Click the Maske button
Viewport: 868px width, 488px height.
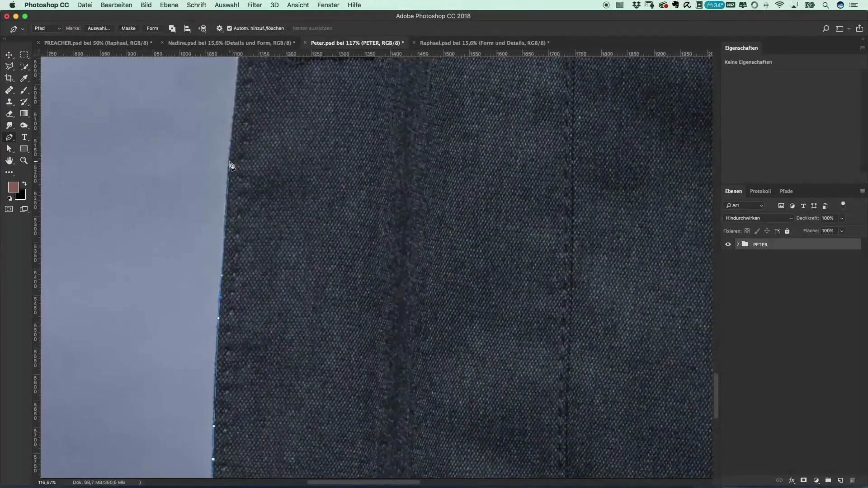128,28
